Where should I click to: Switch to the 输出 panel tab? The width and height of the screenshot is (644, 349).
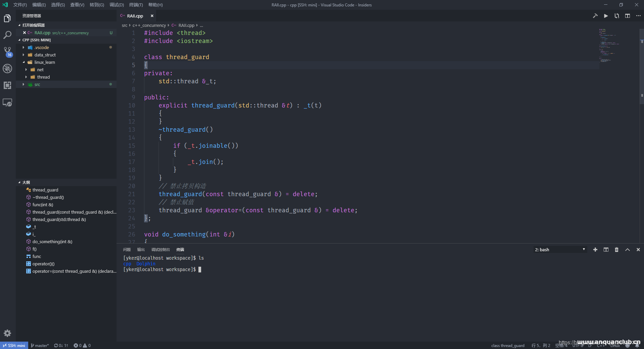[141, 250]
